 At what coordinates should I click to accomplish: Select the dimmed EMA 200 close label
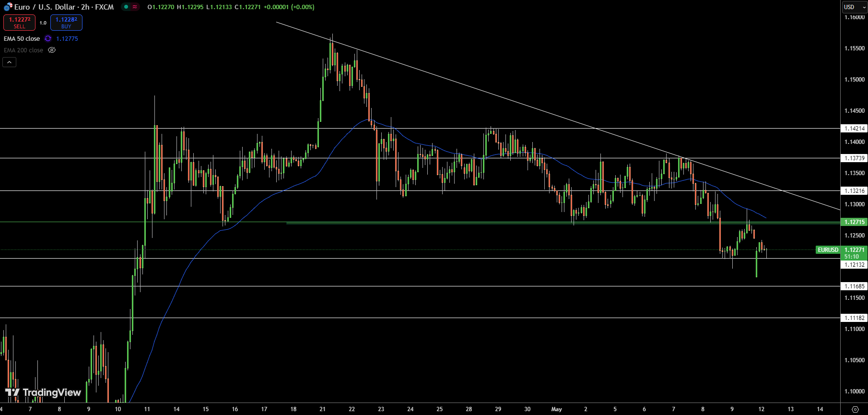coord(23,50)
